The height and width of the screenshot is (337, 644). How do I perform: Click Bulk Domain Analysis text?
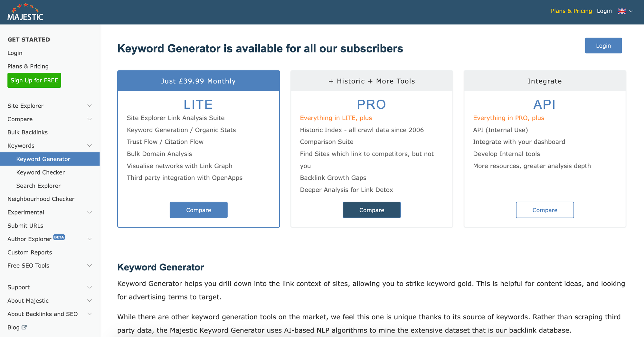pos(159,154)
